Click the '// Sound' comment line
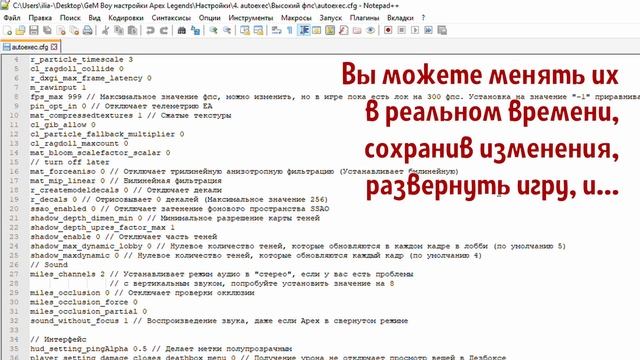The height and width of the screenshot is (360, 640). pyautogui.click(x=49, y=264)
